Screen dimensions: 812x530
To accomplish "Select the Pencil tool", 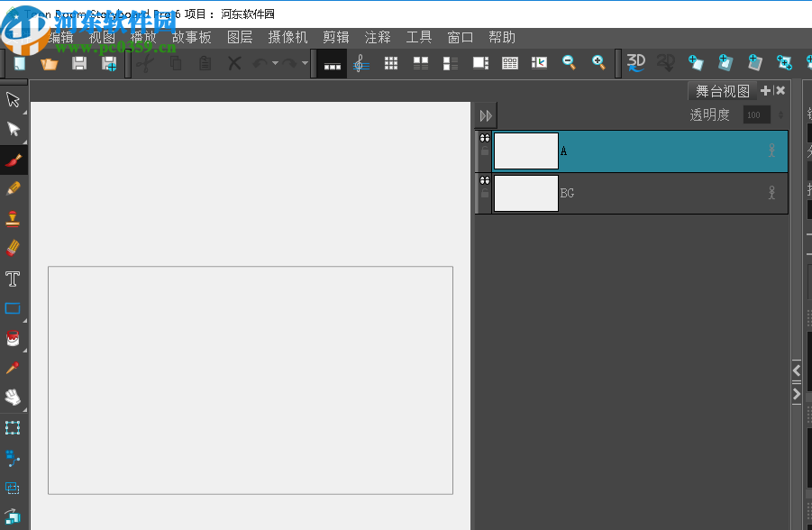I will pyautogui.click(x=13, y=188).
